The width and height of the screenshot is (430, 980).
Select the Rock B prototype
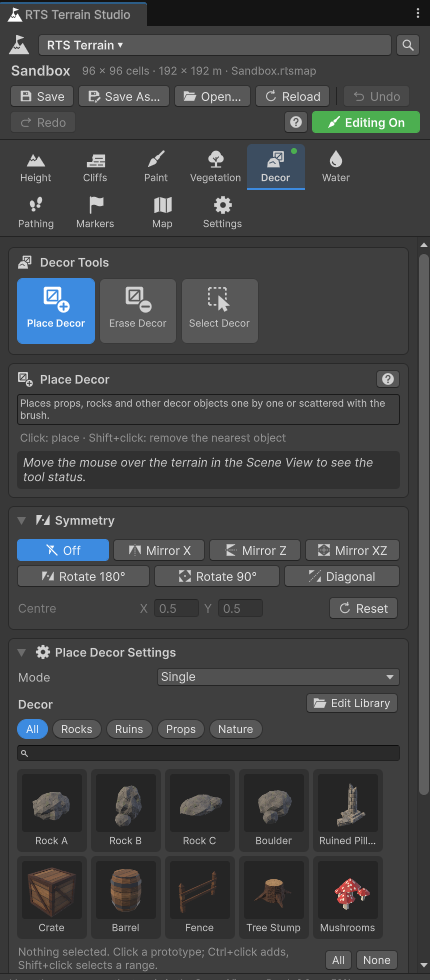click(x=126, y=810)
